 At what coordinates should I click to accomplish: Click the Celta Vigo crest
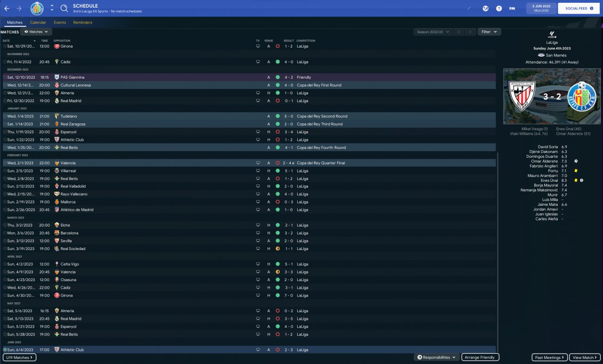(x=57, y=264)
